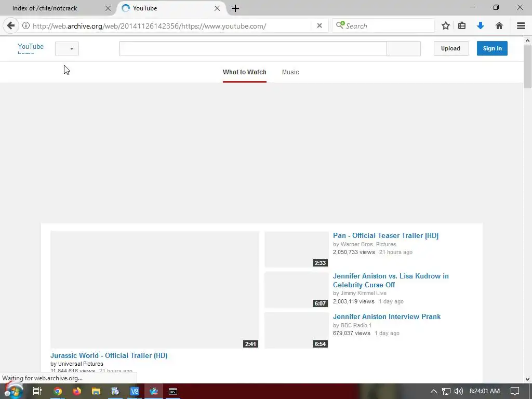Click the Upload button
This screenshot has width=532, height=399.
click(451, 48)
